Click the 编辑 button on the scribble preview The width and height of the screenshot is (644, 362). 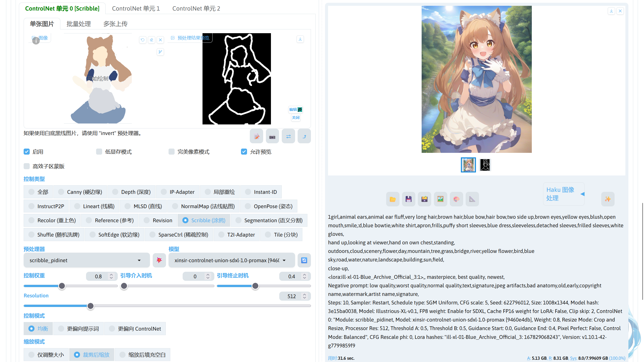[x=295, y=109]
